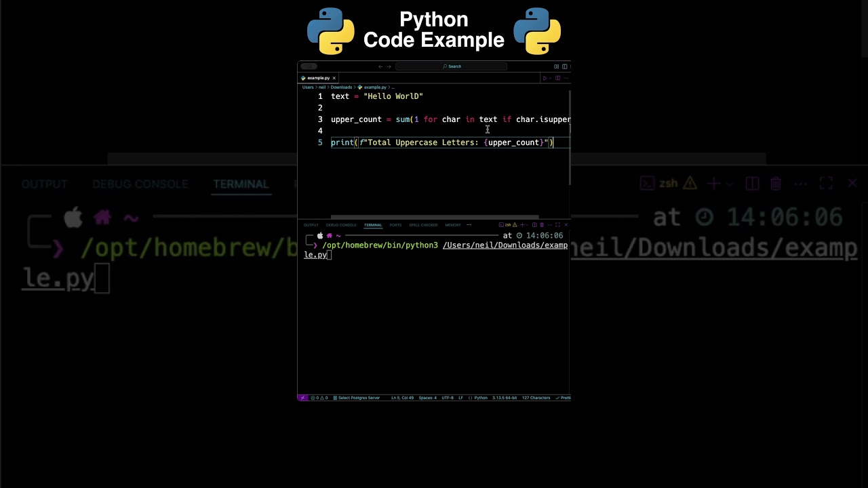868x488 pixels.
Task: Open the terminal panel more actions ellipsis
Action: [x=550, y=225]
